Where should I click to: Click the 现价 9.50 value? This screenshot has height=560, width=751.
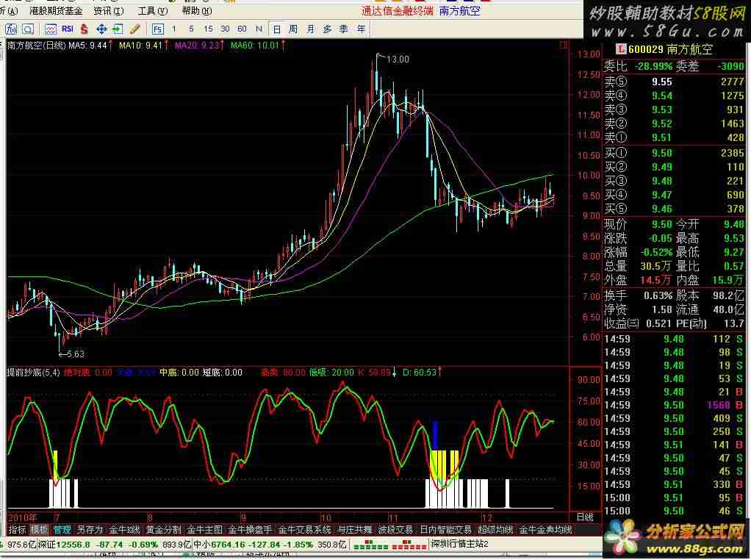click(x=661, y=224)
